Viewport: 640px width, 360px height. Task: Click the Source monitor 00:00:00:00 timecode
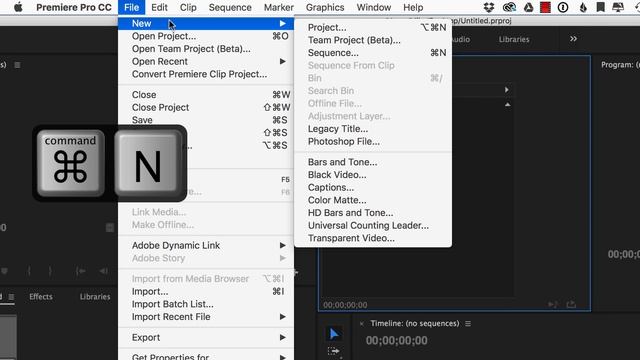[345, 305]
